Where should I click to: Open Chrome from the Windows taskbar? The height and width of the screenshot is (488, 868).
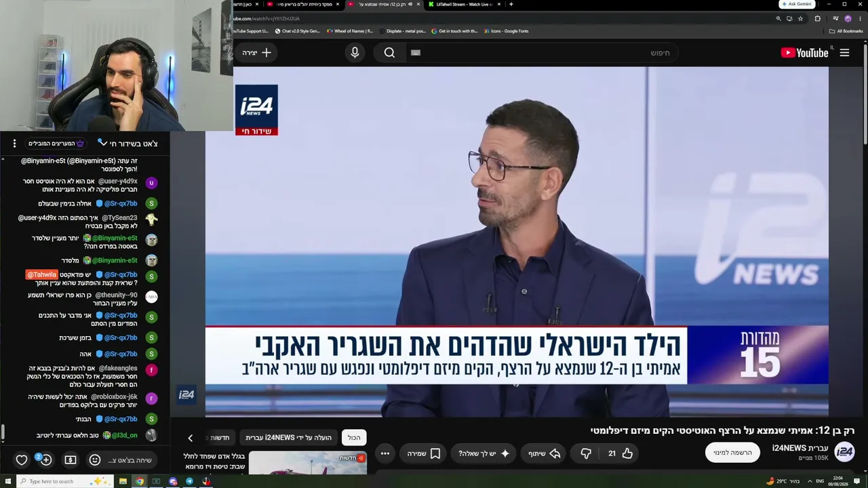140,481
